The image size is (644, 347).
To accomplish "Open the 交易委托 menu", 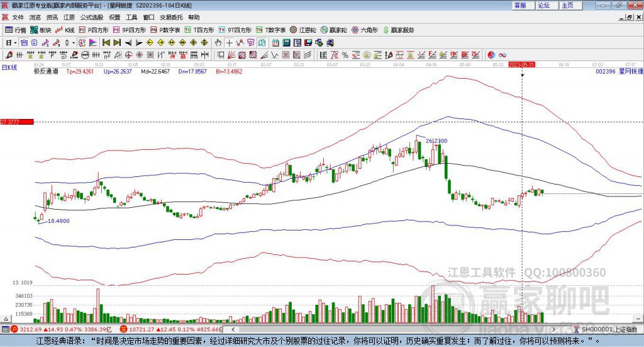I will click(171, 17).
